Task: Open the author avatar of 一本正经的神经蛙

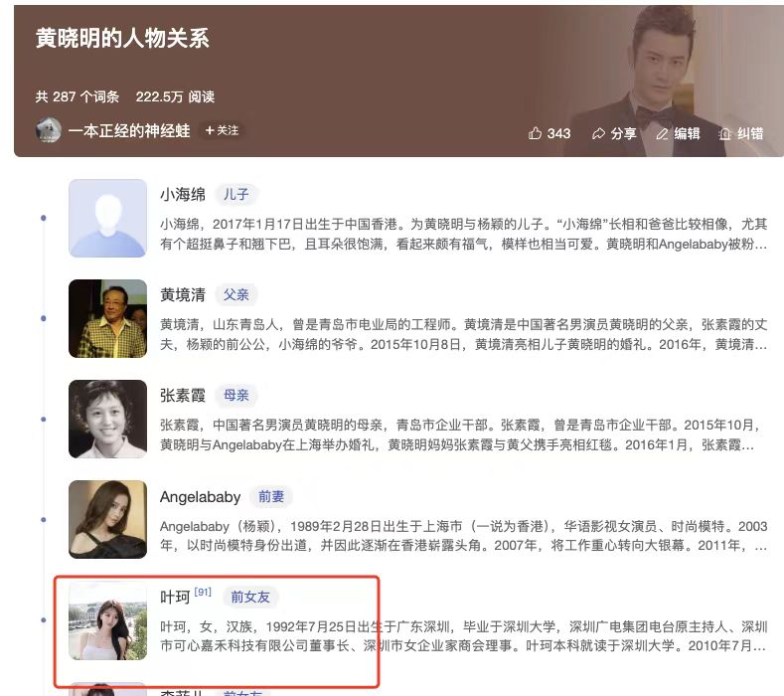Action: [49, 130]
